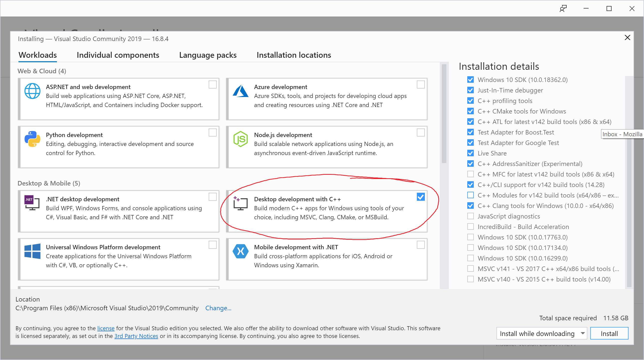The width and height of the screenshot is (644, 360).
Task: Click the Xamarin mobile development icon
Action: point(240,251)
